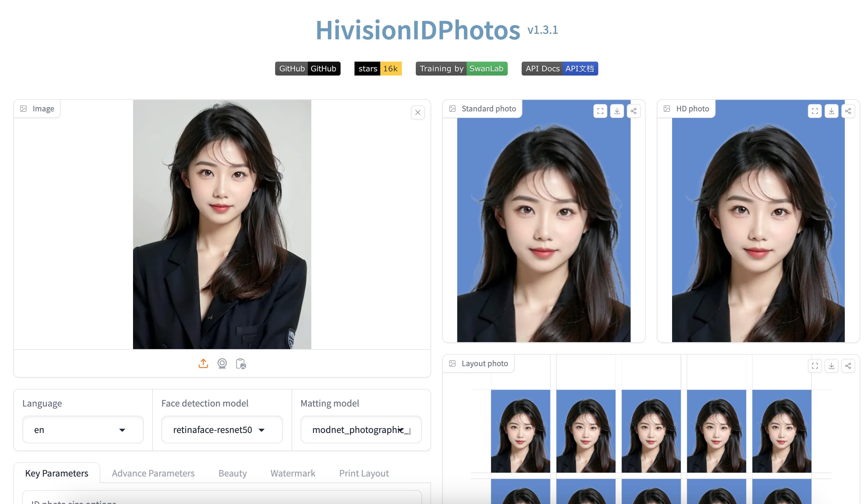Screen dimensions: 865x504
Task: Open the GitHub badge link
Action: pyautogui.click(x=308, y=69)
